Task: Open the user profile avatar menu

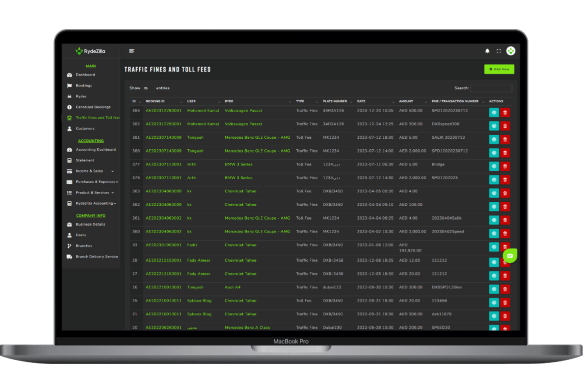Action: pos(510,51)
